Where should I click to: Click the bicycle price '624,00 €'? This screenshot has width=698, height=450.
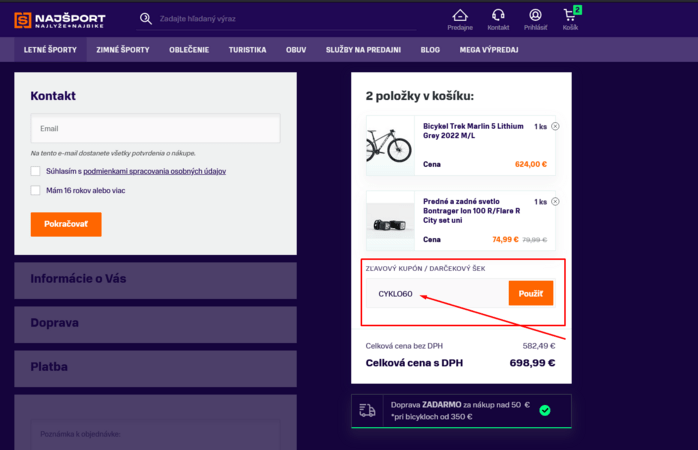[x=531, y=164]
